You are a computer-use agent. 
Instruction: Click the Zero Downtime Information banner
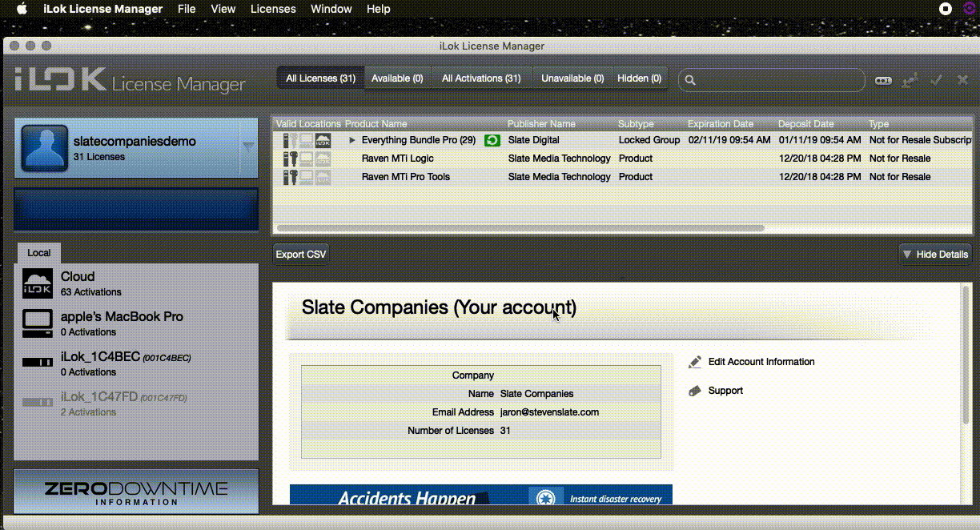136,492
